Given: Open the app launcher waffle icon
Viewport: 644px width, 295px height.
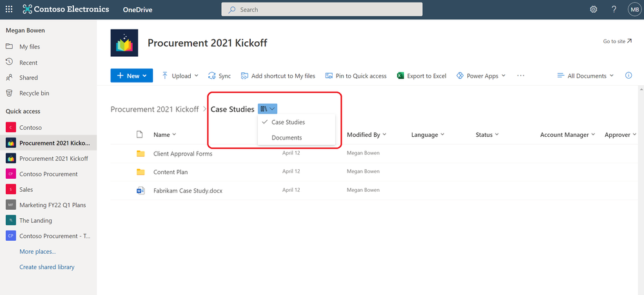Looking at the screenshot, I should (x=8, y=9).
